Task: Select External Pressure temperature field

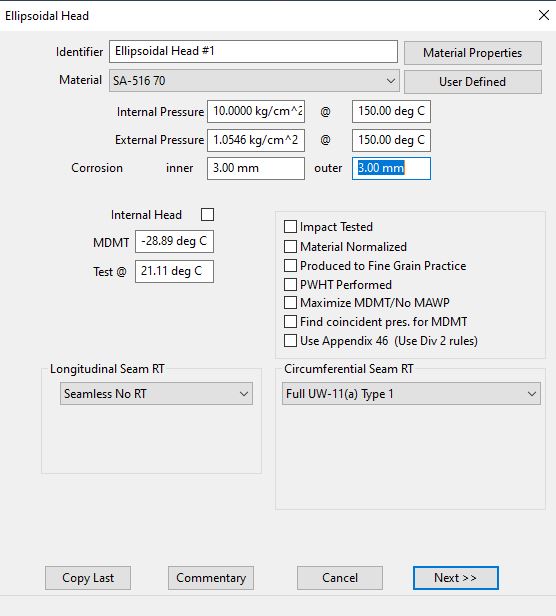Action: 391,140
